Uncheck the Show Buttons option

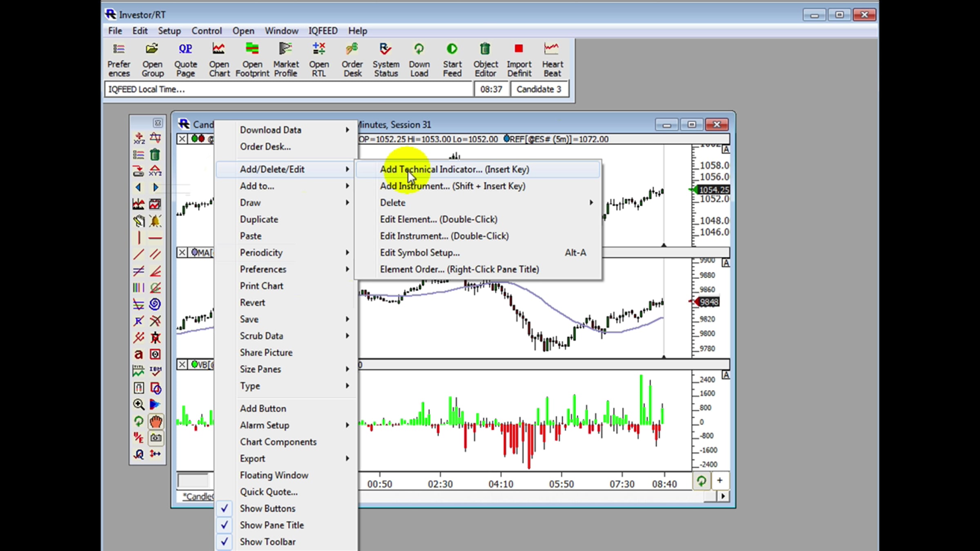(267, 508)
